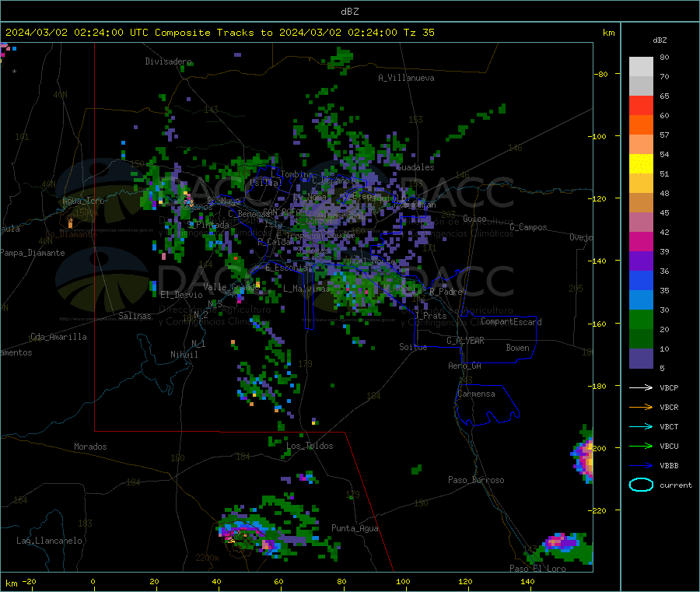Click the 'Guadales' map label
This screenshot has width=700, height=592.
tap(415, 167)
